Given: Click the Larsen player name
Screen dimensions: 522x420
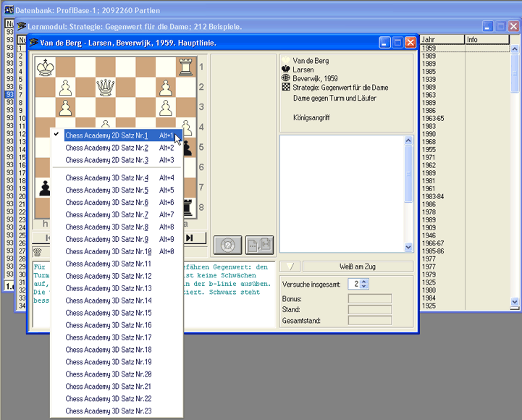Looking at the screenshot, I should pyautogui.click(x=303, y=70).
